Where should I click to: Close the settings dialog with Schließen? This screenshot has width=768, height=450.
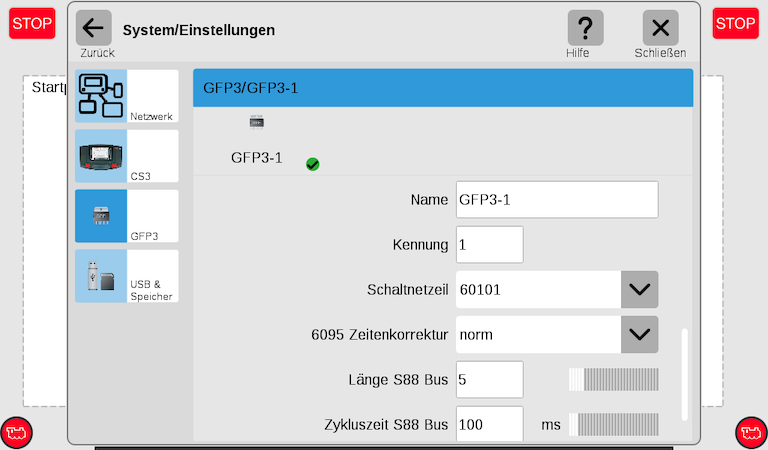(660, 28)
